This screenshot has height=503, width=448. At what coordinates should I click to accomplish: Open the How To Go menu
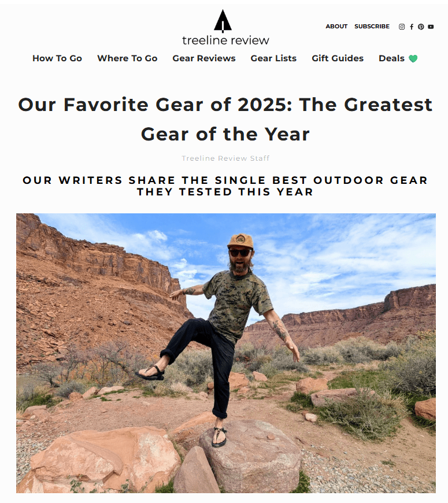click(x=57, y=58)
